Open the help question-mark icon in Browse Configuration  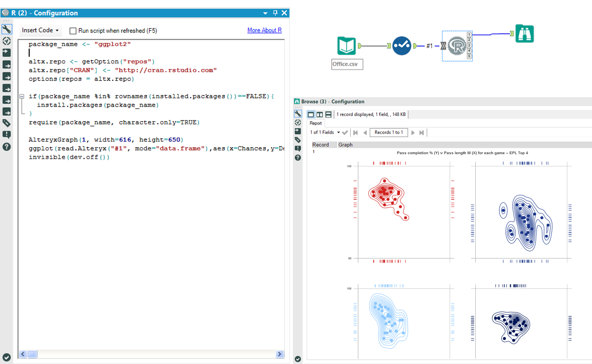[x=298, y=158]
